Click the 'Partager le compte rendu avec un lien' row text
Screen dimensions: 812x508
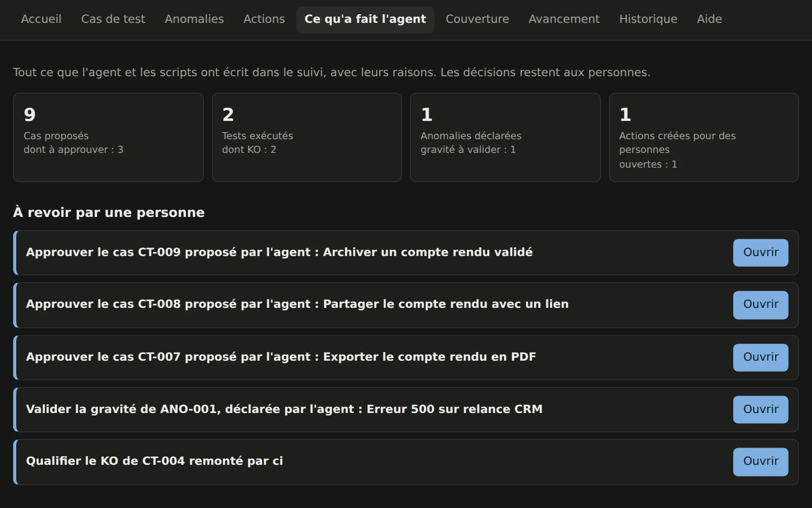(x=446, y=304)
